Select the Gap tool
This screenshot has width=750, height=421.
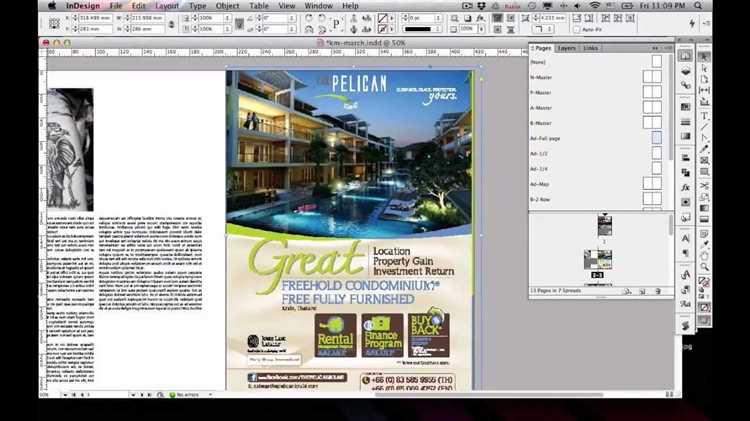(x=704, y=90)
